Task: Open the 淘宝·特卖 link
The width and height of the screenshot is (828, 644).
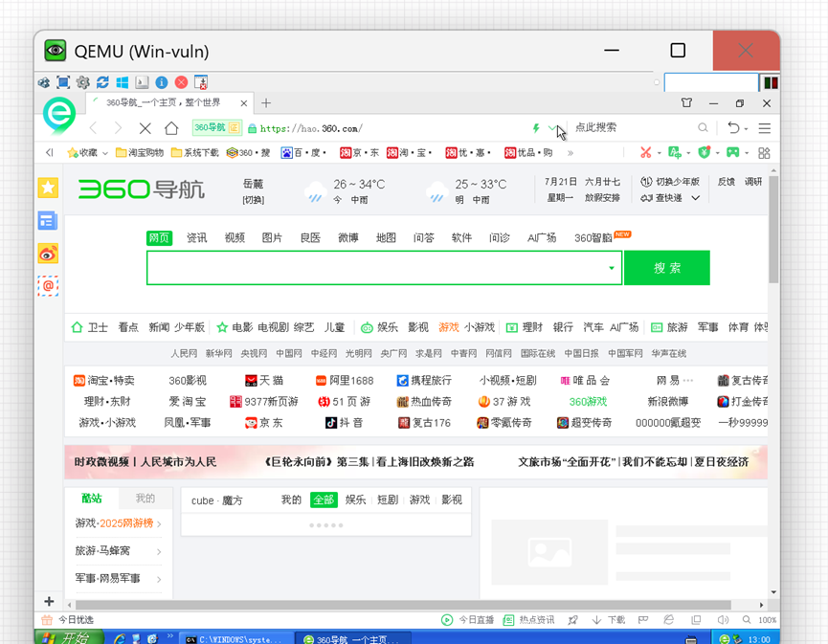Action: [104, 381]
